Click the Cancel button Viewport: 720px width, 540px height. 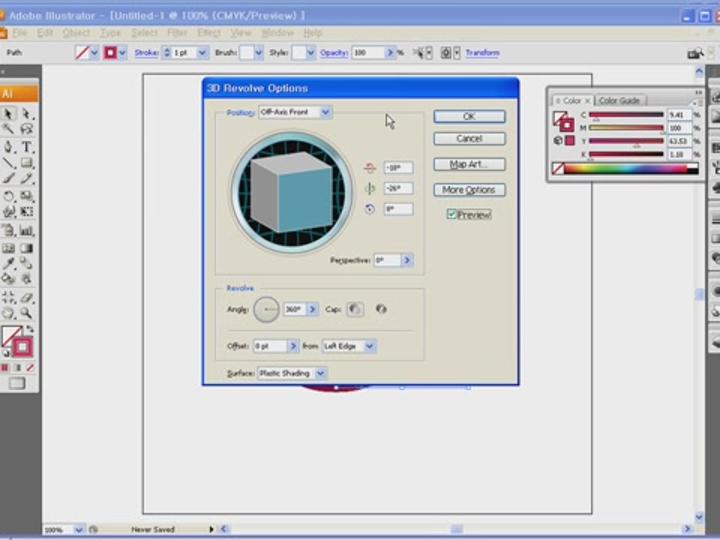(469, 138)
